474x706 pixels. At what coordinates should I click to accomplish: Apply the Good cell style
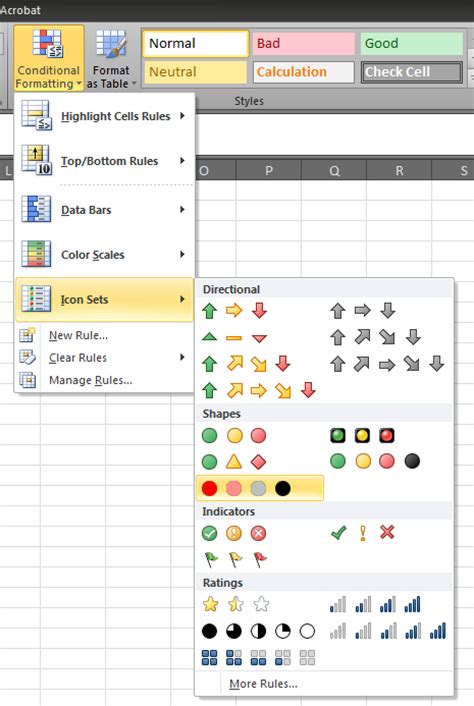coord(411,44)
